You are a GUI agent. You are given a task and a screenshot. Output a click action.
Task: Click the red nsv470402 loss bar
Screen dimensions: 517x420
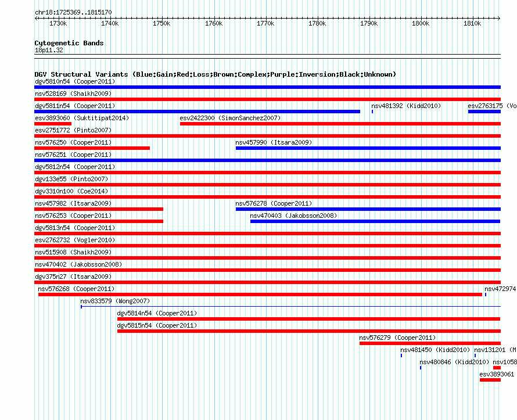pyautogui.click(x=267, y=270)
